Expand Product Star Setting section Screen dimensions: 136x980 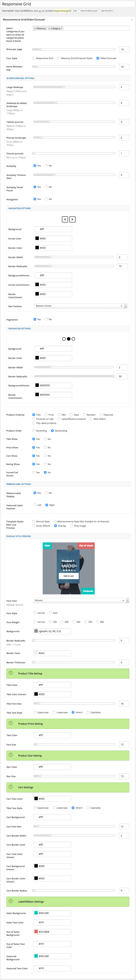pyautogui.click(x=68, y=755)
